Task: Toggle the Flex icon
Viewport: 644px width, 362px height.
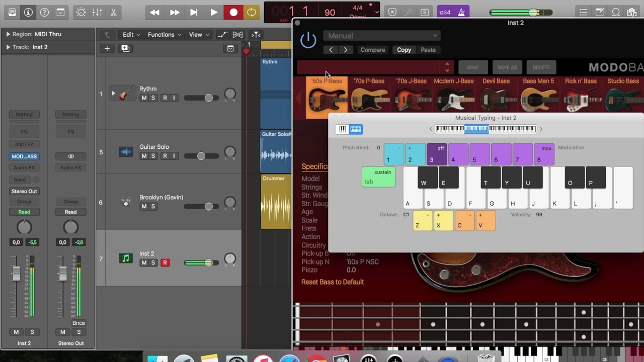Action: click(x=237, y=35)
